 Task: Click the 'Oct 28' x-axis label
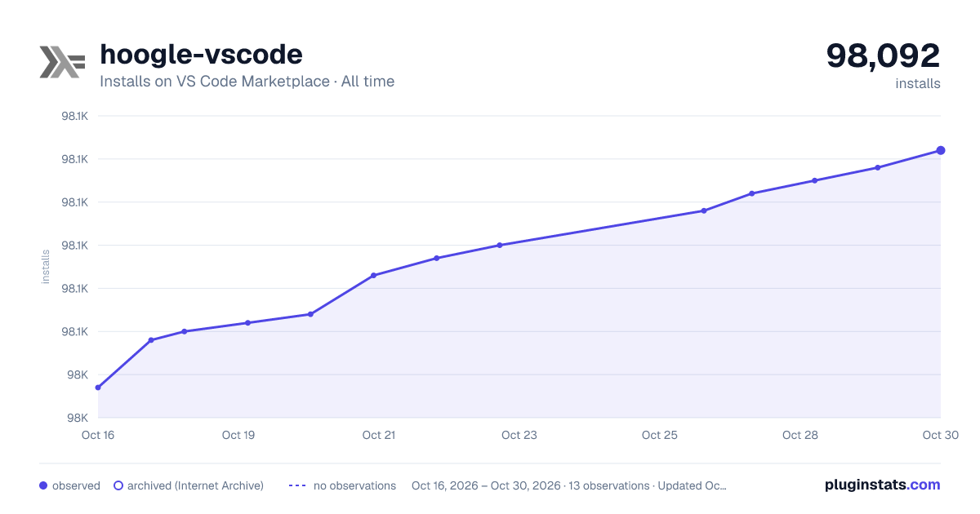click(800, 435)
